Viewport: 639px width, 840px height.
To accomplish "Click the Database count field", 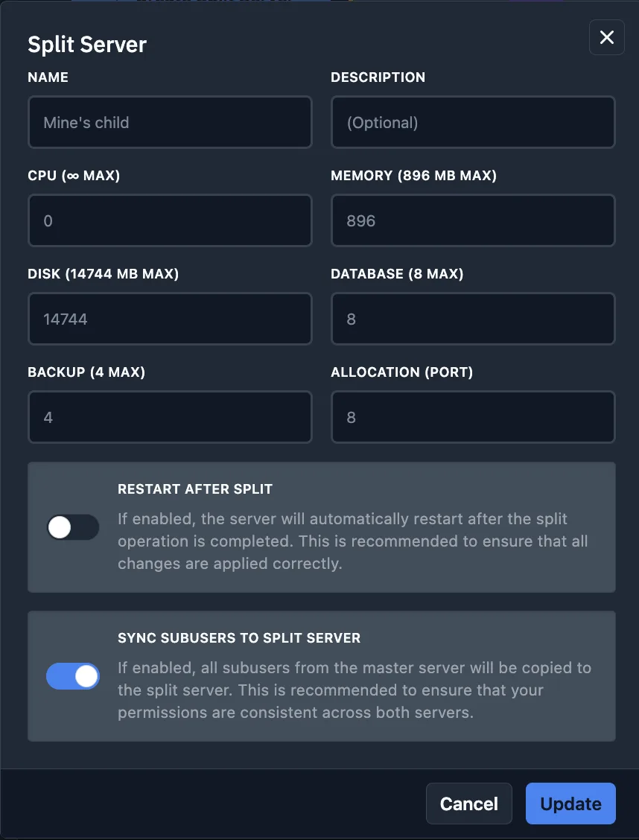I will 473,319.
